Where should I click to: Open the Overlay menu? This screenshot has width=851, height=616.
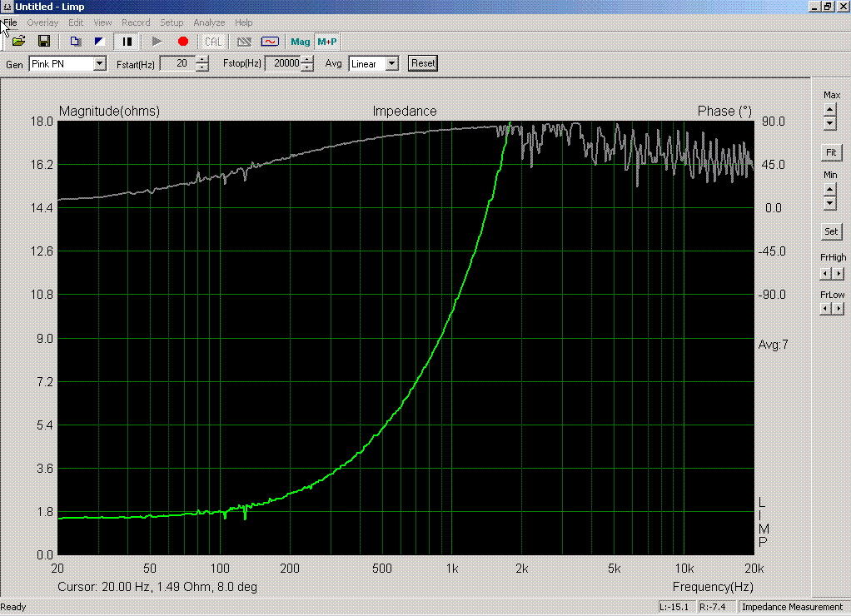pos(42,22)
